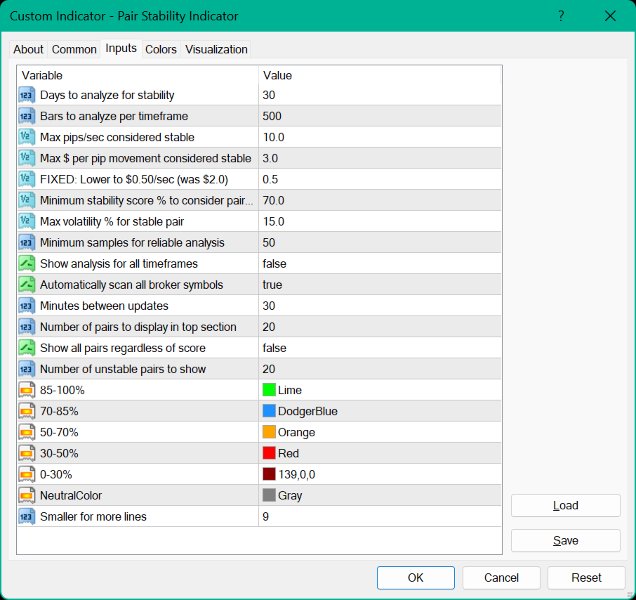Click icon beside Minimum stability score %
Viewport: 636px width, 600px height.
coord(26,201)
